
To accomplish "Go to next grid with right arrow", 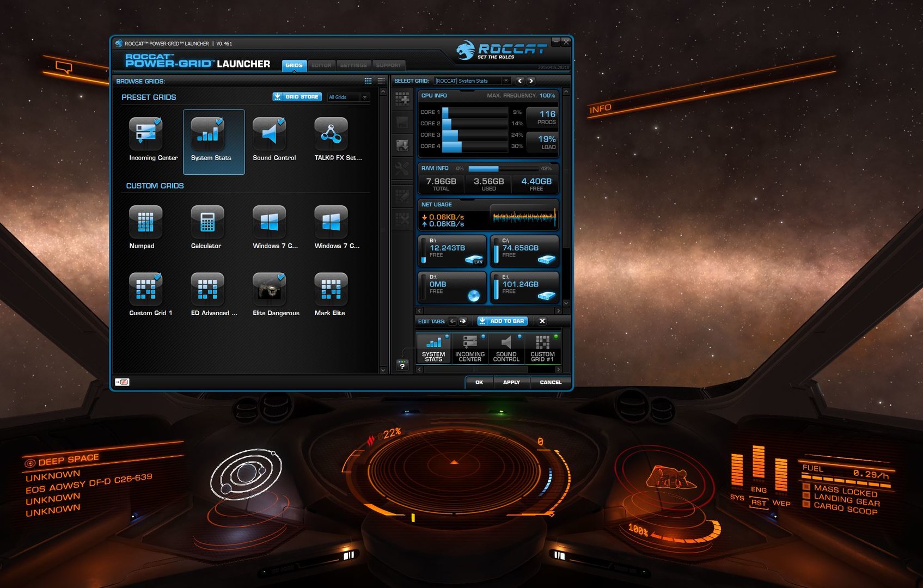I will [x=531, y=81].
